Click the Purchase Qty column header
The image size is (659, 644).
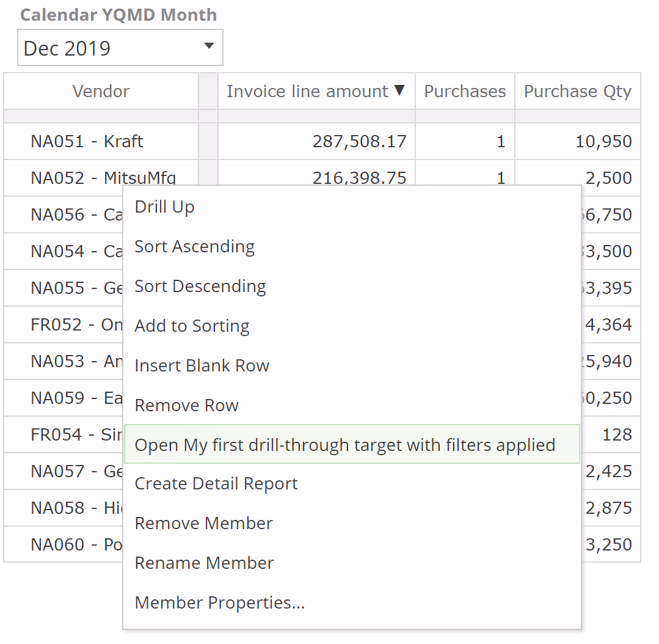point(577,92)
